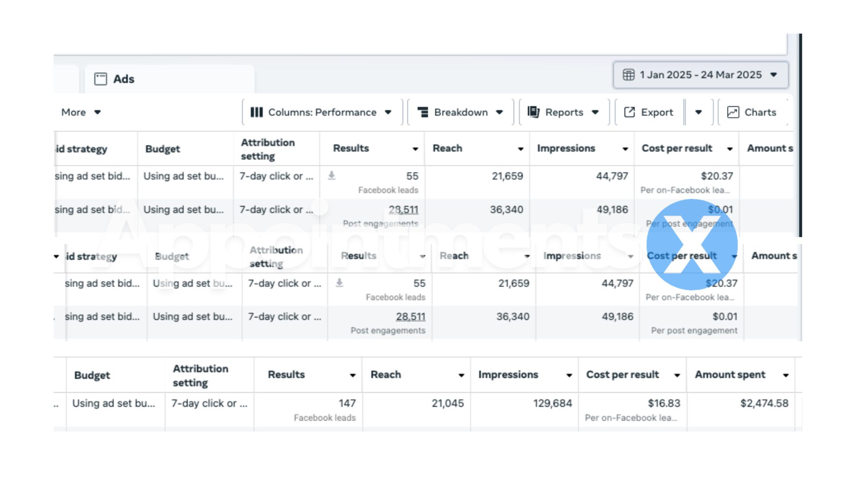Open the 1 Jan 2025 - 24 Mar 2025 dropdown
868x488 pixels.
773,75
